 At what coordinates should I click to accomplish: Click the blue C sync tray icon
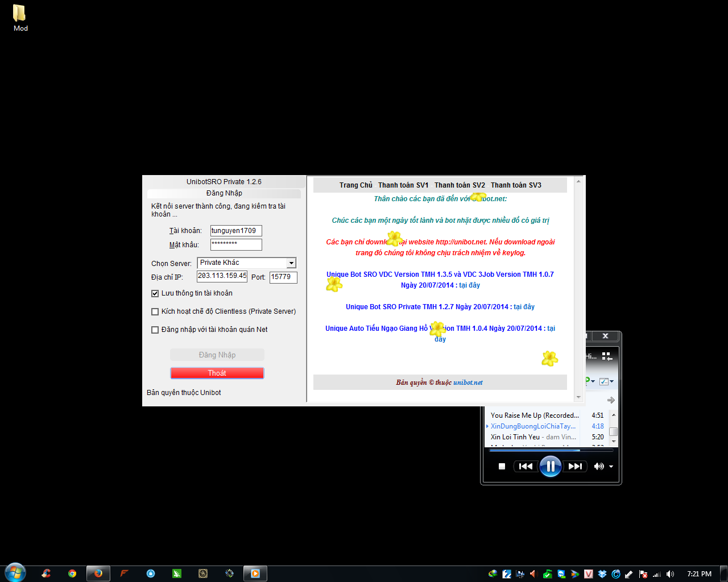pyautogui.click(x=615, y=574)
